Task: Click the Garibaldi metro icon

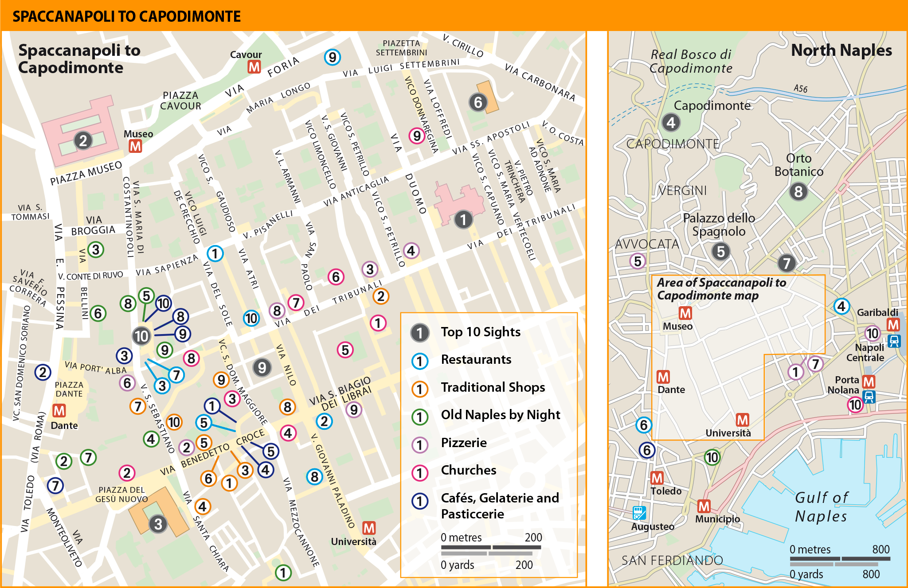Action: 893,325
